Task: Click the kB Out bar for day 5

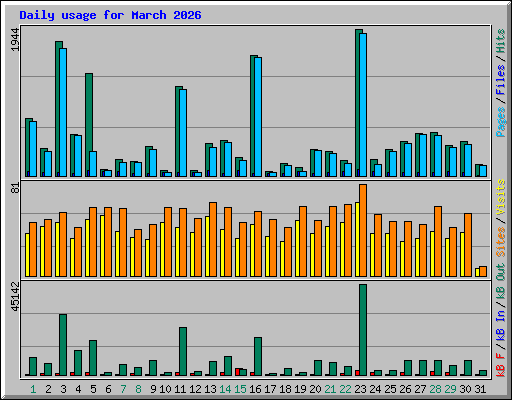Action: point(93,358)
